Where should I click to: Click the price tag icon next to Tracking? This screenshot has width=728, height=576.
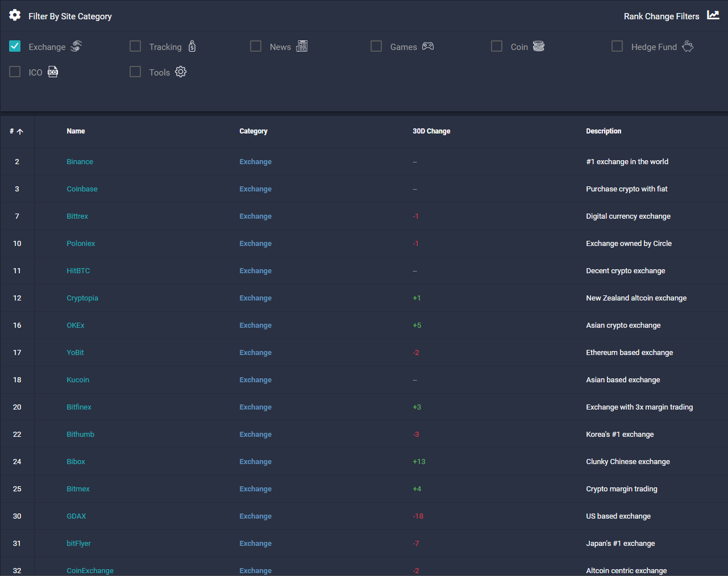tap(192, 46)
